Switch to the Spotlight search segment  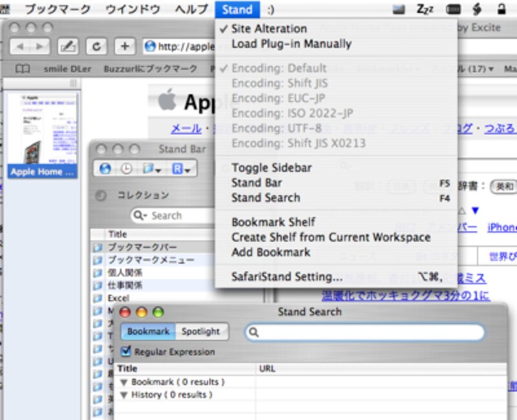[200, 331]
